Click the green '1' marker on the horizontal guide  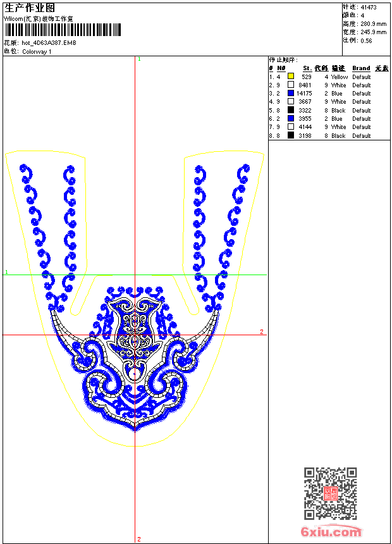(6, 272)
